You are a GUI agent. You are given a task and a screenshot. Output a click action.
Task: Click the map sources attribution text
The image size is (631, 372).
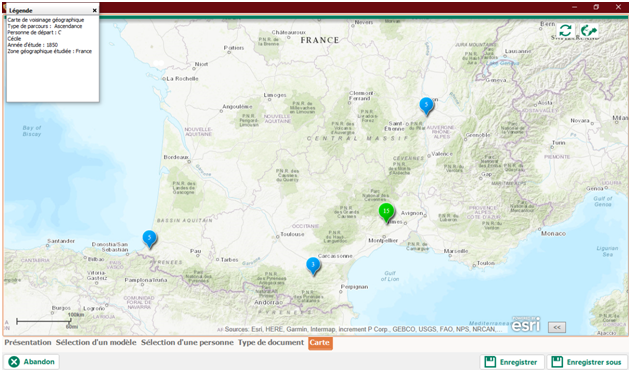tap(360, 329)
